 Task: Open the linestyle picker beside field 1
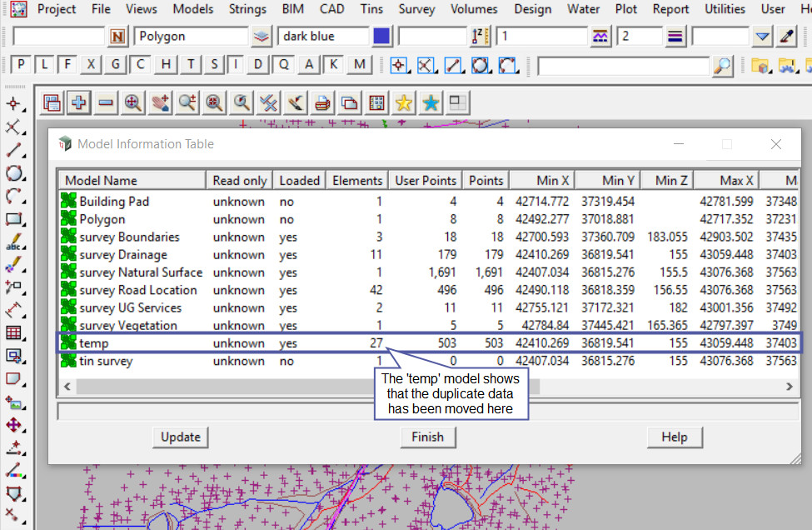pyautogui.click(x=600, y=37)
